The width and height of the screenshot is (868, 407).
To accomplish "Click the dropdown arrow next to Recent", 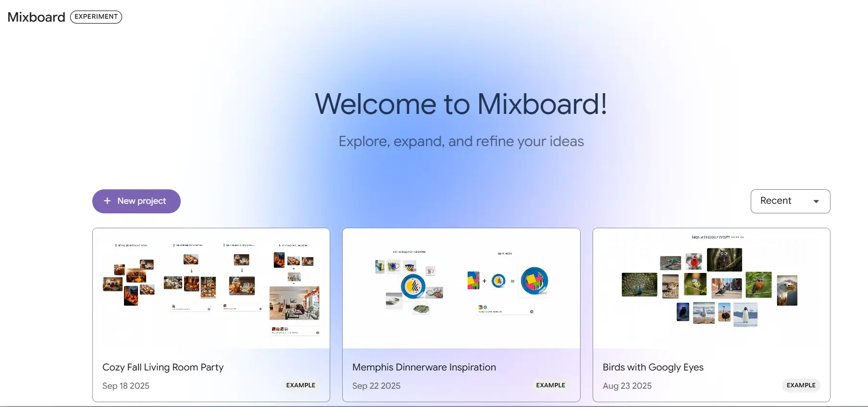I will pos(816,201).
